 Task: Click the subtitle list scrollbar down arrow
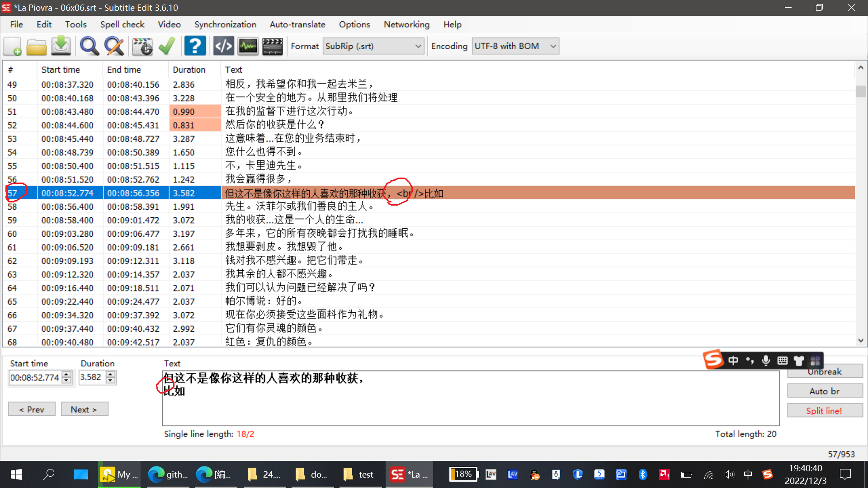pos(861,341)
